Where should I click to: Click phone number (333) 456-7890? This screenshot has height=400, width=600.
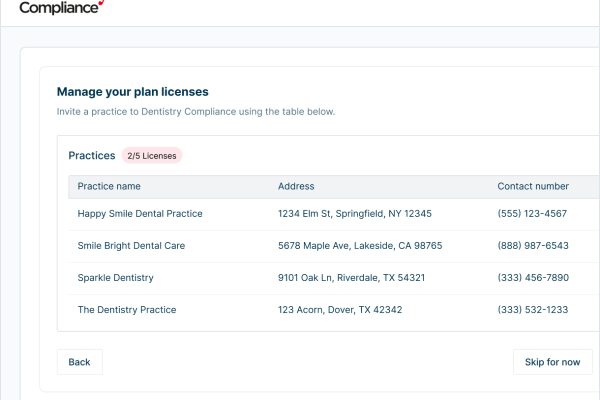click(x=533, y=278)
